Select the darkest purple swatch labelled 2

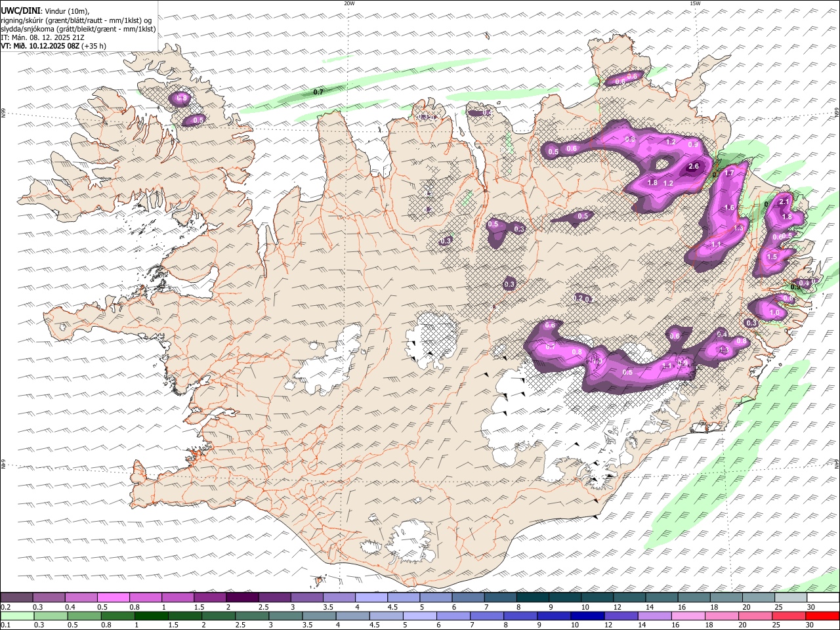click(242, 598)
